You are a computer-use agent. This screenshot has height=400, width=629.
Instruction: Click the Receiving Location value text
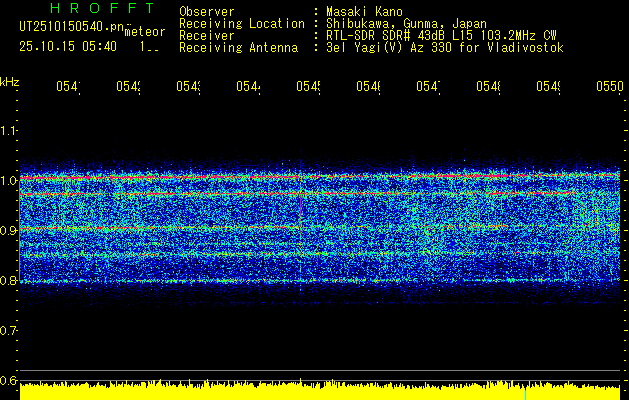pyautogui.click(x=406, y=23)
